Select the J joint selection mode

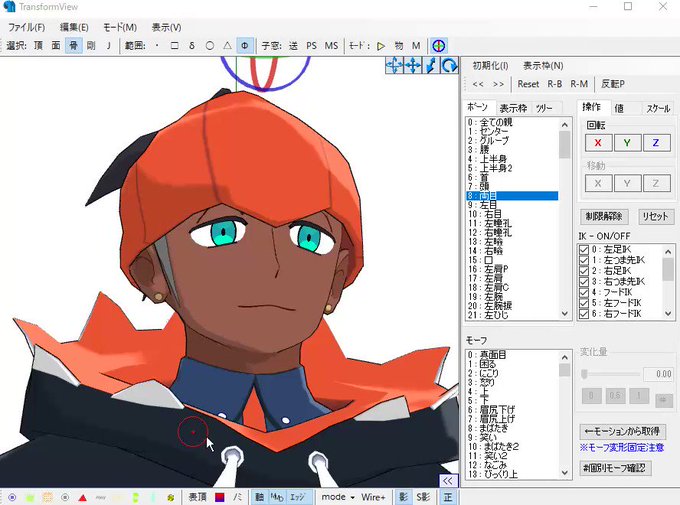tap(108, 46)
